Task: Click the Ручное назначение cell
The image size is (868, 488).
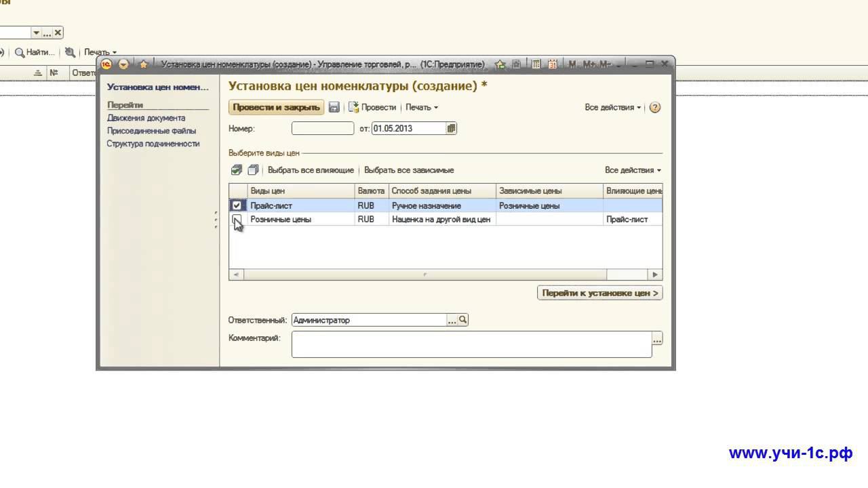Action: tap(443, 205)
